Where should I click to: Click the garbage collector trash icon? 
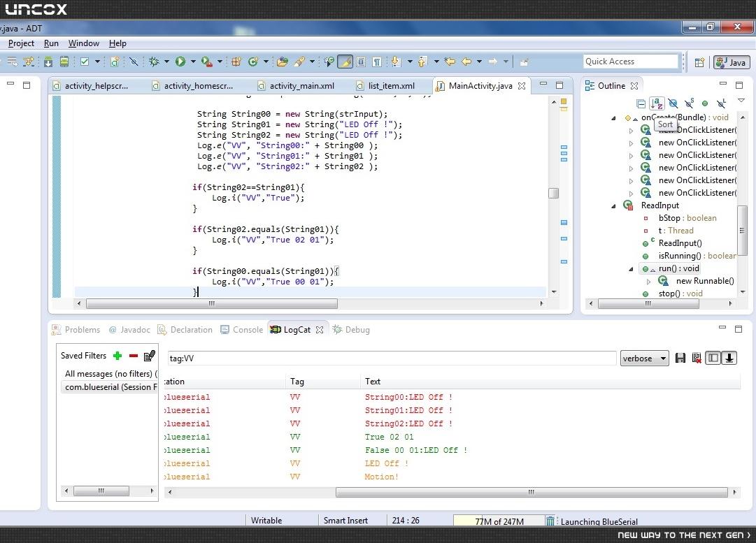550,521
